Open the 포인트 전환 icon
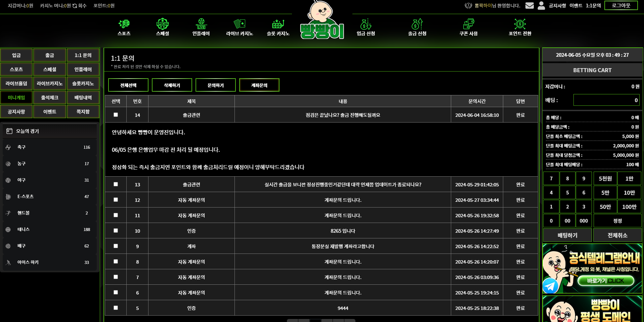The image size is (644, 322). (520, 24)
